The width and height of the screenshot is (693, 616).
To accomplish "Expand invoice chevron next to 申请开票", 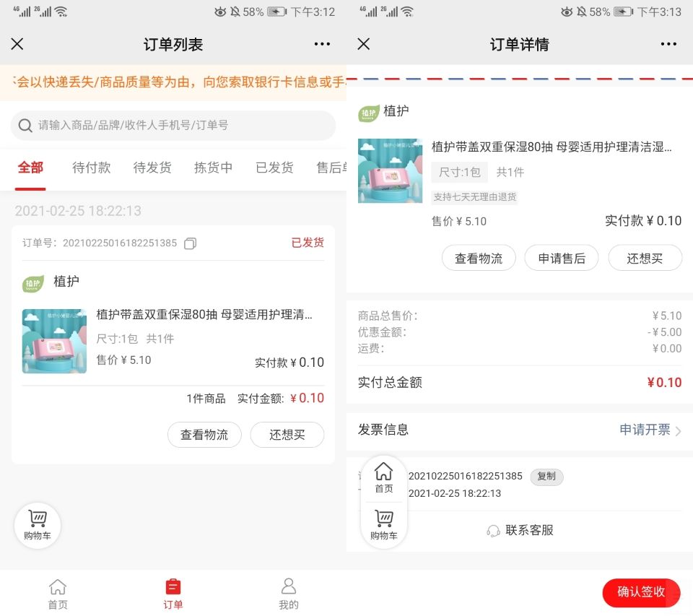I will (x=678, y=430).
